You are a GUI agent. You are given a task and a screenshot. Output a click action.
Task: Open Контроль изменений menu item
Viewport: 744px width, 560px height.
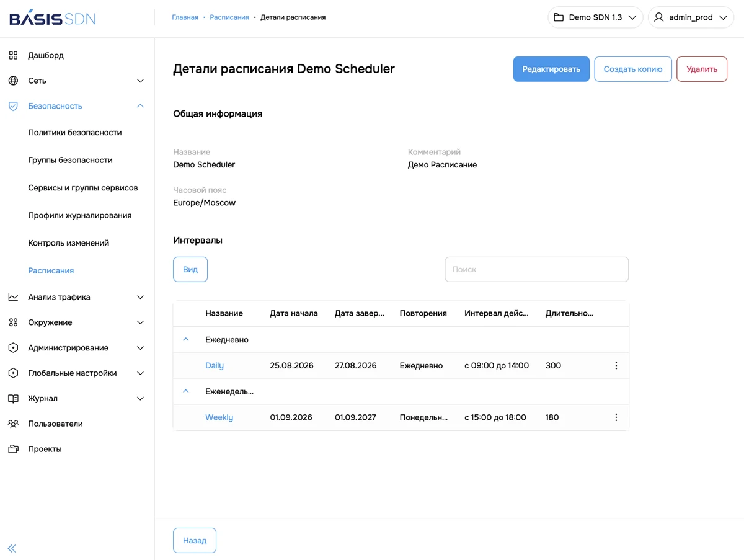tap(68, 243)
